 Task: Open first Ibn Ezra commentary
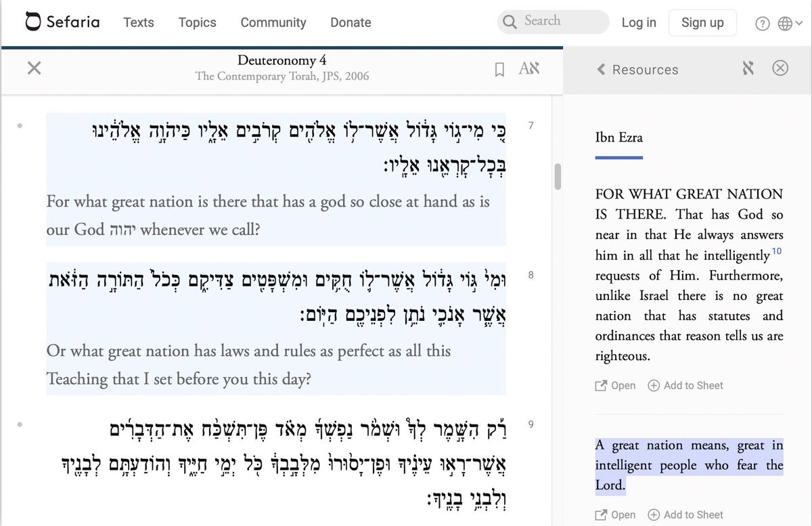(615, 385)
